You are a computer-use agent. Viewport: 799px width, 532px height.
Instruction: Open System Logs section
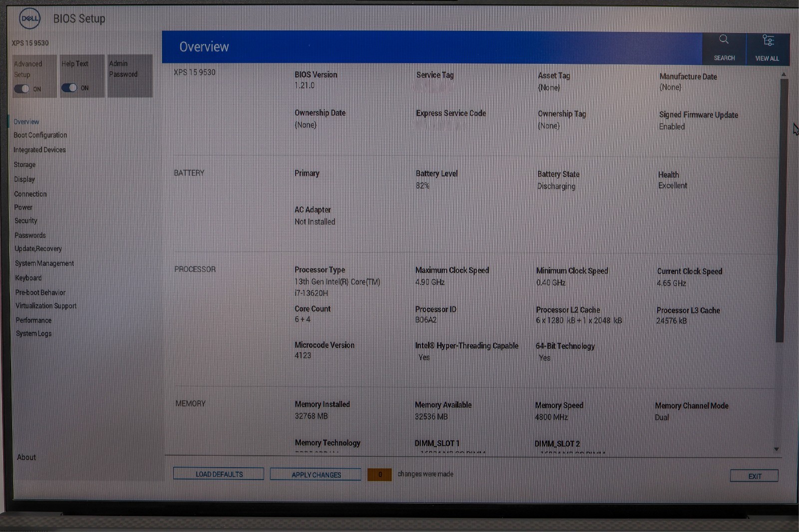pos(34,334)
